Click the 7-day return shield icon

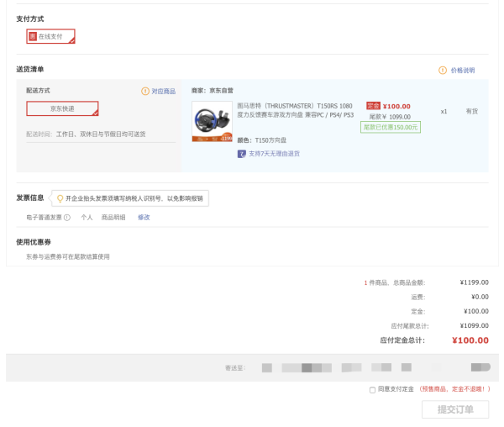coord(242,154)
